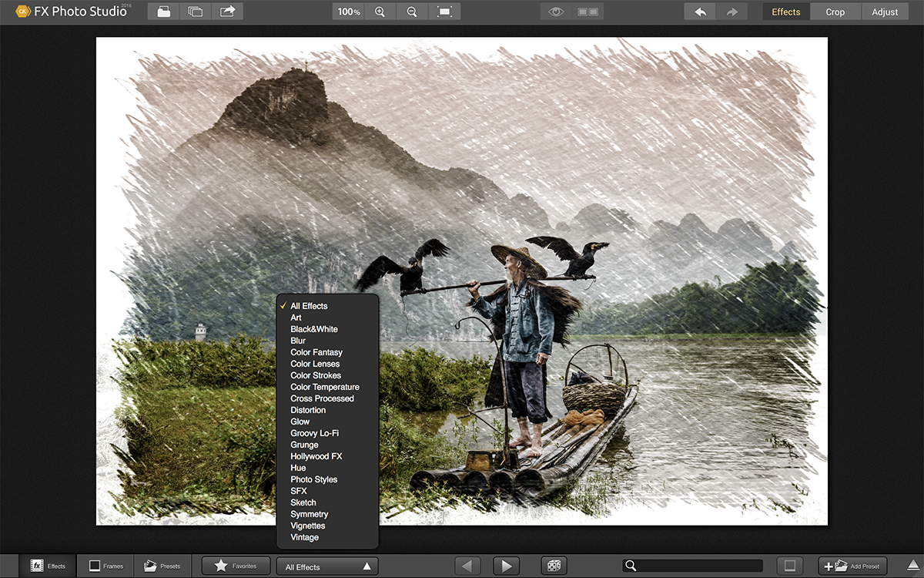Viewport: 924px width, 578px height.
Task: Open the Adjust tab
Action: point(885,12)
